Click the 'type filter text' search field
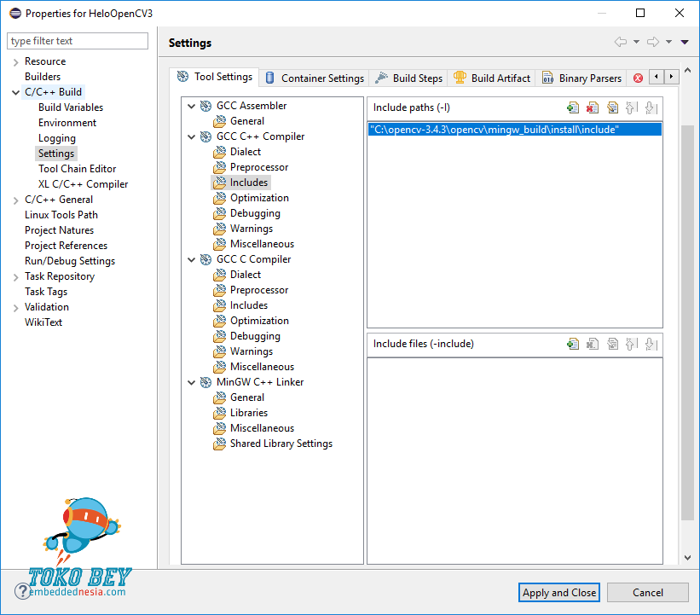The image size is (700, 615). (78, 41)
